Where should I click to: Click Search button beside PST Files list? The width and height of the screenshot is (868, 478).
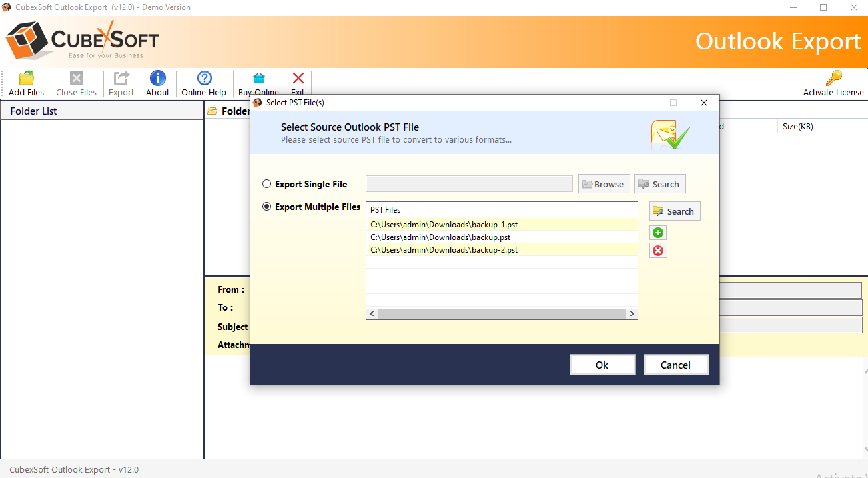coord(674,211)
